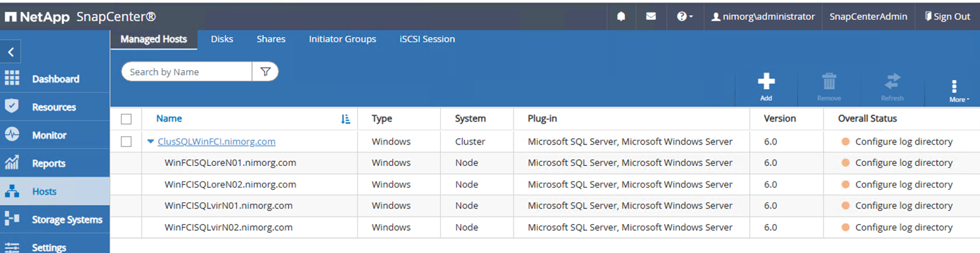Open the Resources shield icon

[x=12, y=107]
